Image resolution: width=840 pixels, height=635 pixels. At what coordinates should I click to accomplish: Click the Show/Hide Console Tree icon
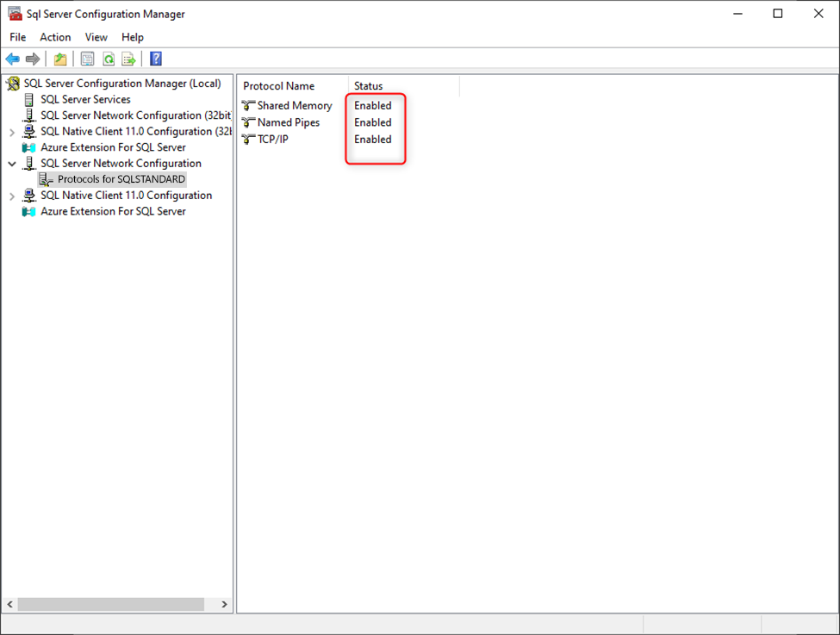(x=87, y=59)
